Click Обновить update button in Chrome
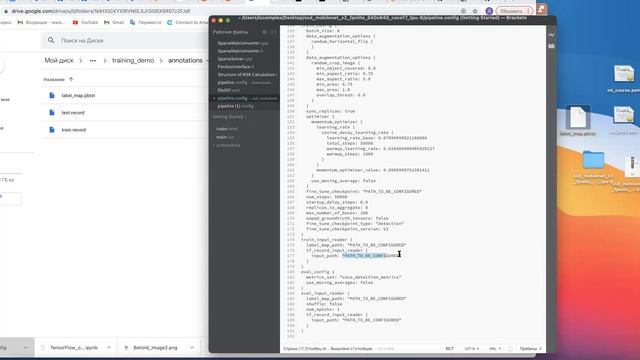Screen dimensions: 640x360 click(514, 11)
